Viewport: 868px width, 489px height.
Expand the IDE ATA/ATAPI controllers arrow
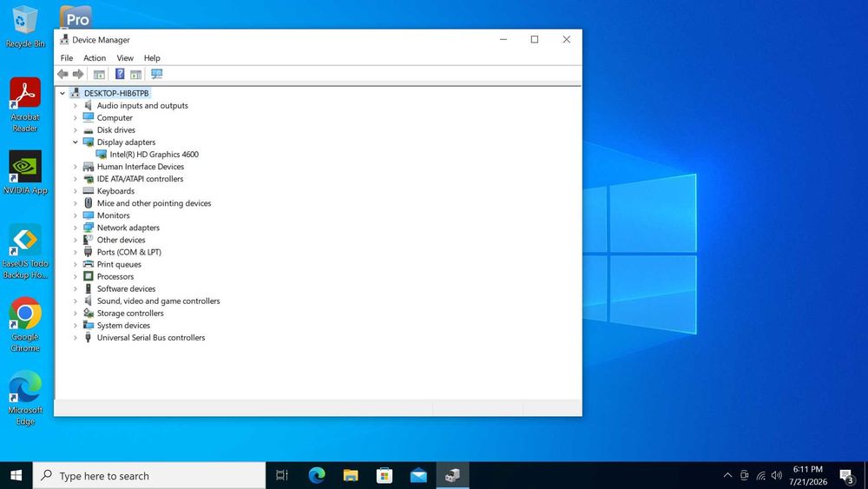coord(76,179)
